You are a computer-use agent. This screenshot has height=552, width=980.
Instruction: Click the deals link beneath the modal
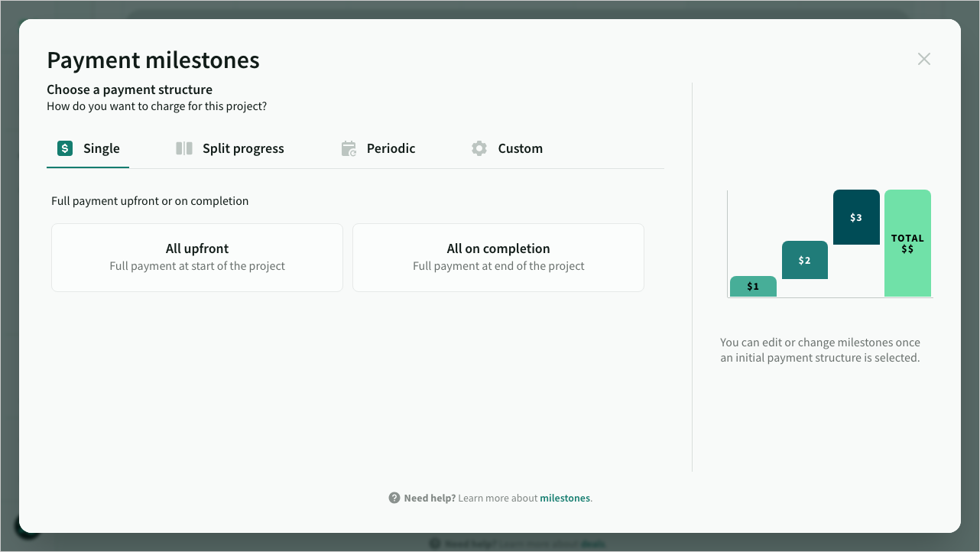coord(594,544)
